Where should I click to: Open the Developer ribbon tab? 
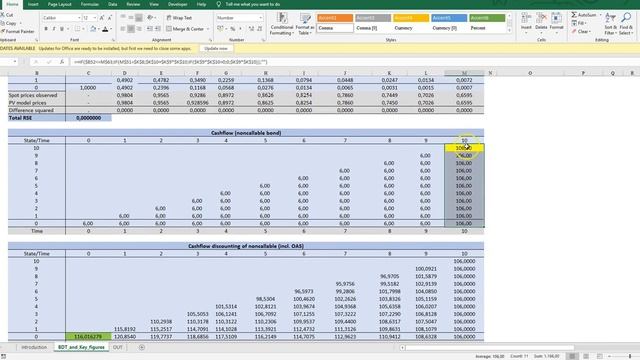tap(178, 4)
